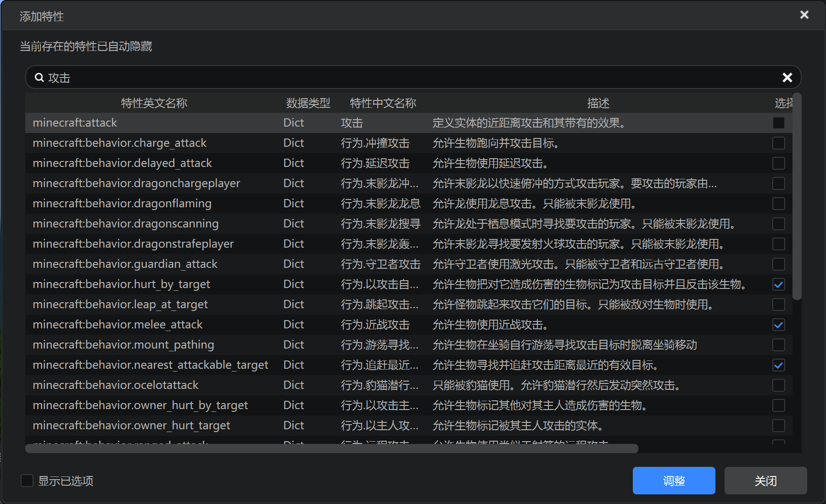Viewport: 826px width, 504px height.
Task: Check the behavior.owner_hurt_by_target box
Action: pos(778,405)
